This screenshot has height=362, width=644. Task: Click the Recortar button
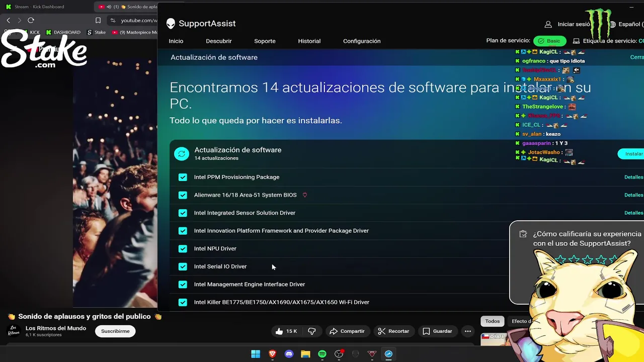point(393,331)
